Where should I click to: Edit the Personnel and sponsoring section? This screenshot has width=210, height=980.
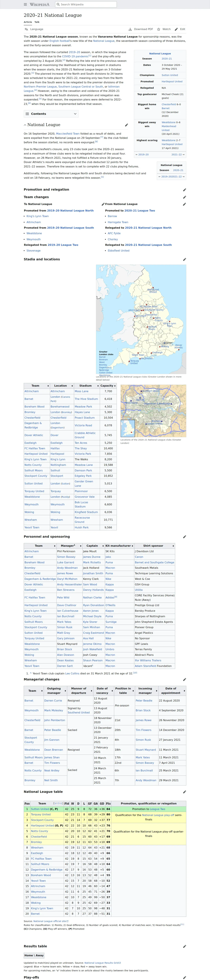coord(184,537)
